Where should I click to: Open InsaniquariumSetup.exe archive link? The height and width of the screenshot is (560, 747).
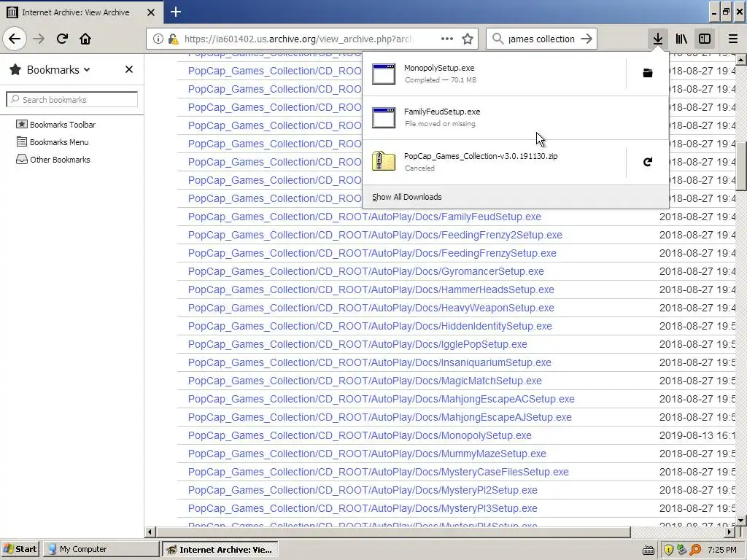tap(370, 362)
